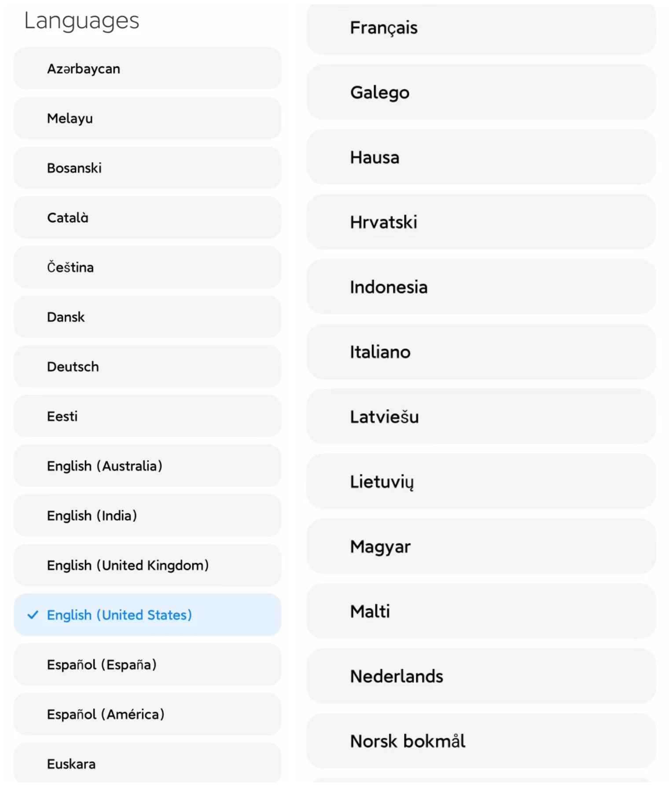Viewport: 672px width, 787px height.
Task: Switch to Español (España)
Action: pyautogui.click(x=147, y=665)
